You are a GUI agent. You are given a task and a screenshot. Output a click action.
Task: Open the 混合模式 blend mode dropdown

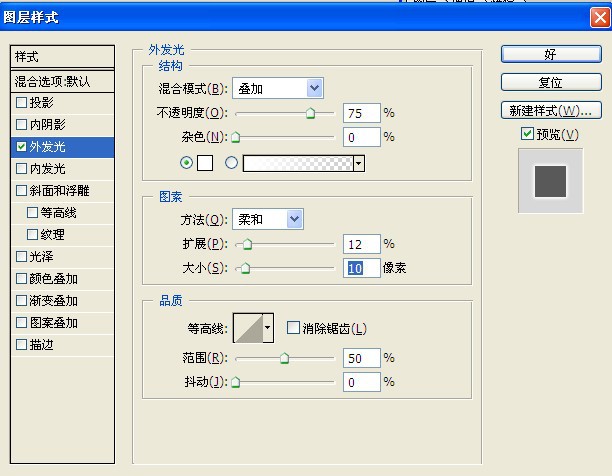coord(277,88)
